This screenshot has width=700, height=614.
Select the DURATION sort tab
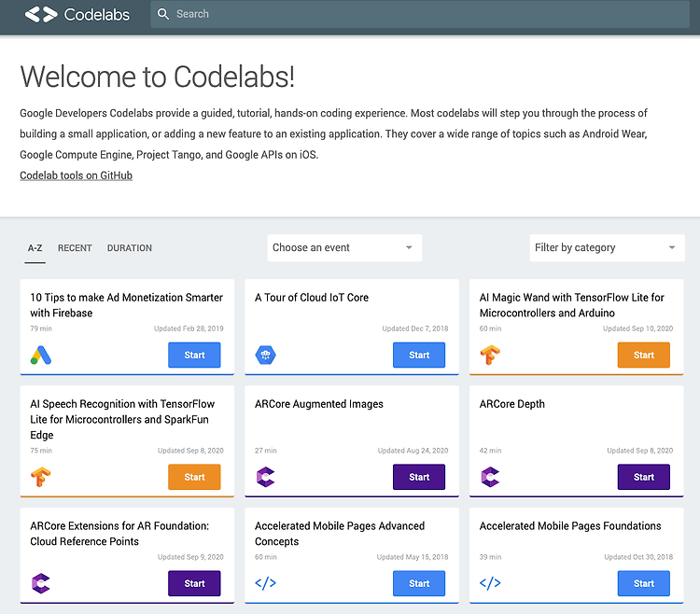click(130, 248)
